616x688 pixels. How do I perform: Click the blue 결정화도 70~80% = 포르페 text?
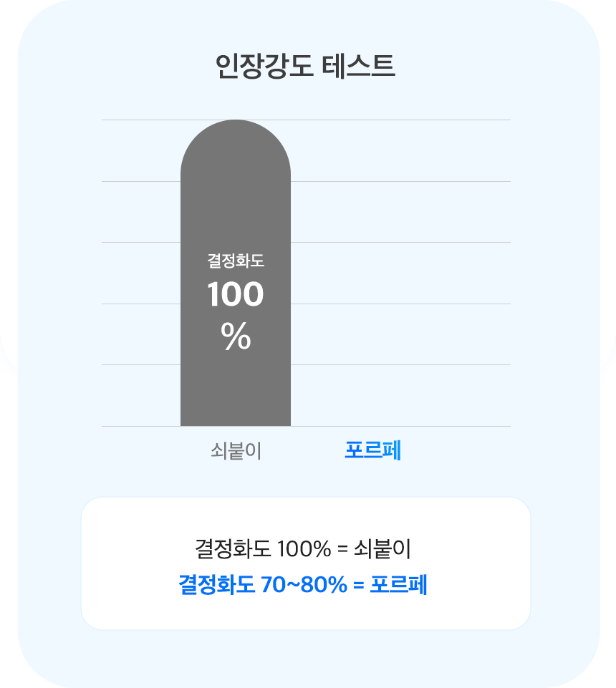302,584
